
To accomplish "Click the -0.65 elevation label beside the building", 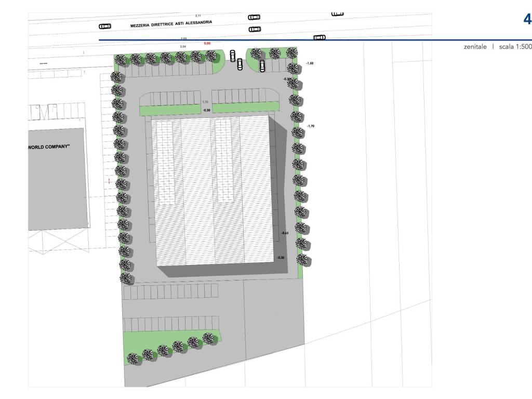I will pos(285,233).
